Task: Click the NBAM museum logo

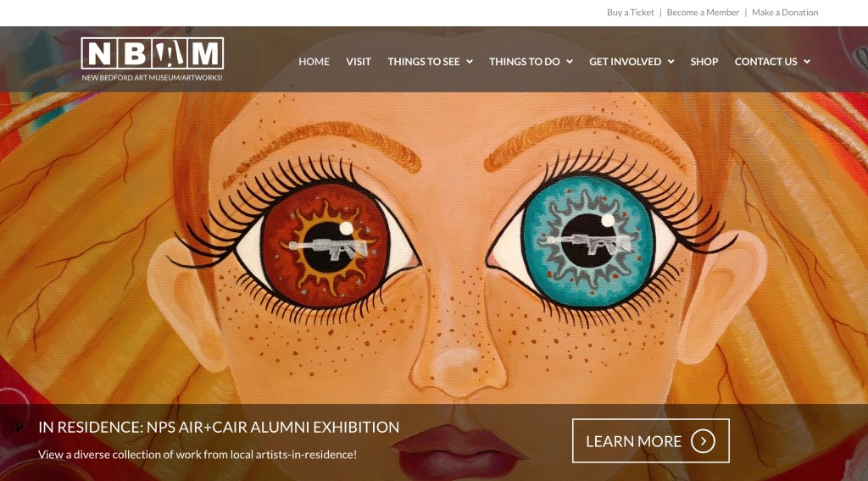Action: pyautogui.click(x=153, y=59)
